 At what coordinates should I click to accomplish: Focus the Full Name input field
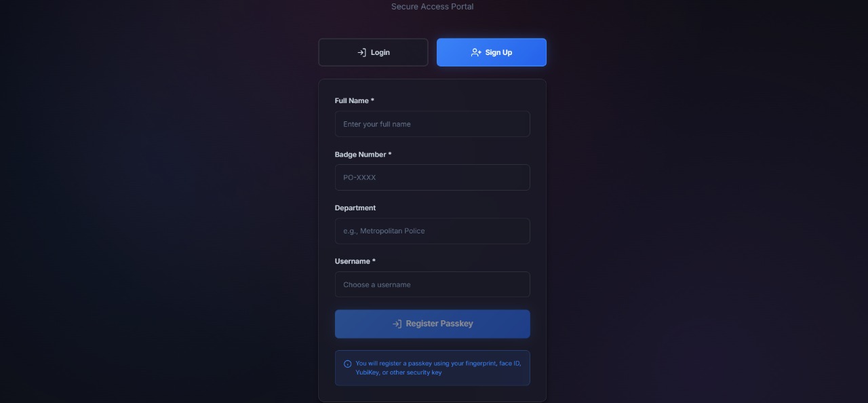(x=433, y=124)
